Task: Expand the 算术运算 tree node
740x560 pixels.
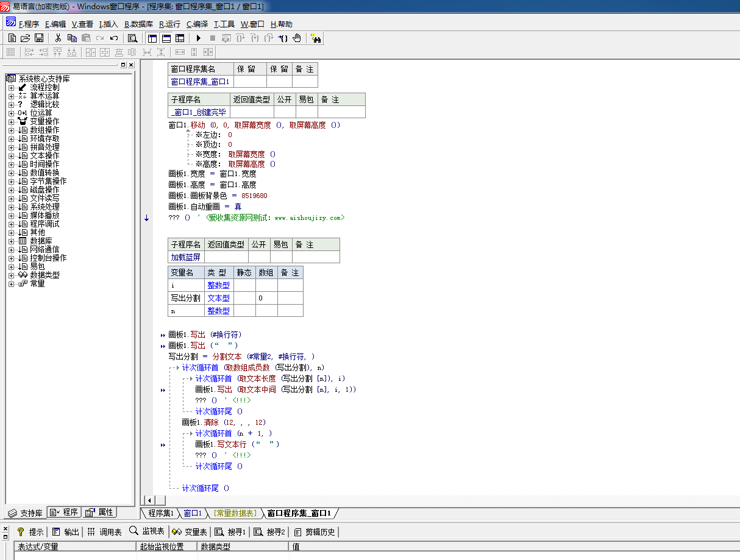Action: [10, 96]
